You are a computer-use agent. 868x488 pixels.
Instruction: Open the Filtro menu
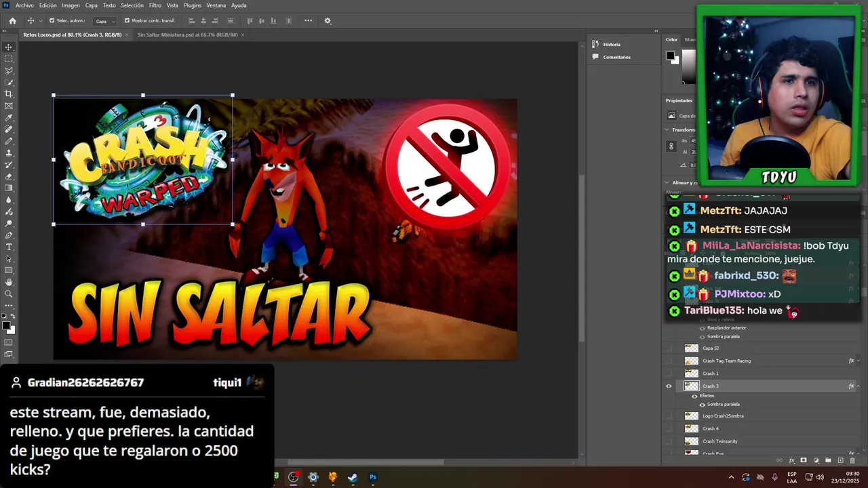coord(155,5)
